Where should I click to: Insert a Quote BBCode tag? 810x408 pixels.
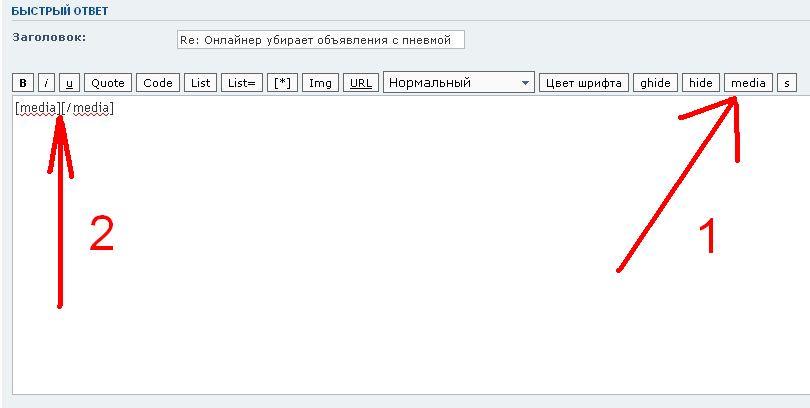[x=108, y=83]
